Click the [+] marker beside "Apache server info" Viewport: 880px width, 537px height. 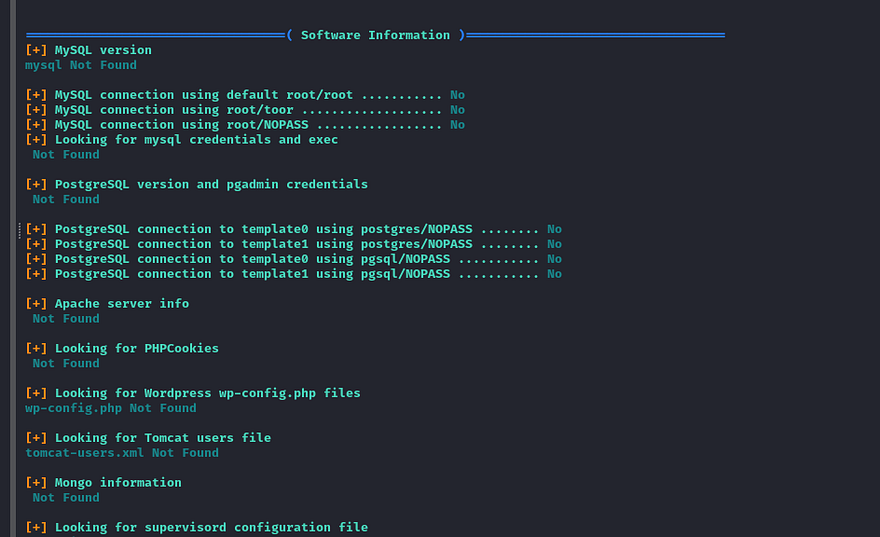point(36,304)
